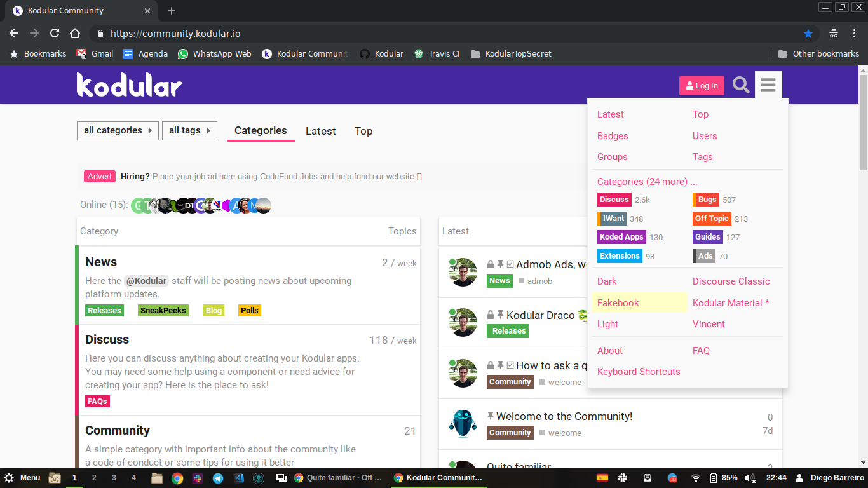Open the Discuss category badge in menu
This screenshot has height=488, width=868.
coord(614,200)
